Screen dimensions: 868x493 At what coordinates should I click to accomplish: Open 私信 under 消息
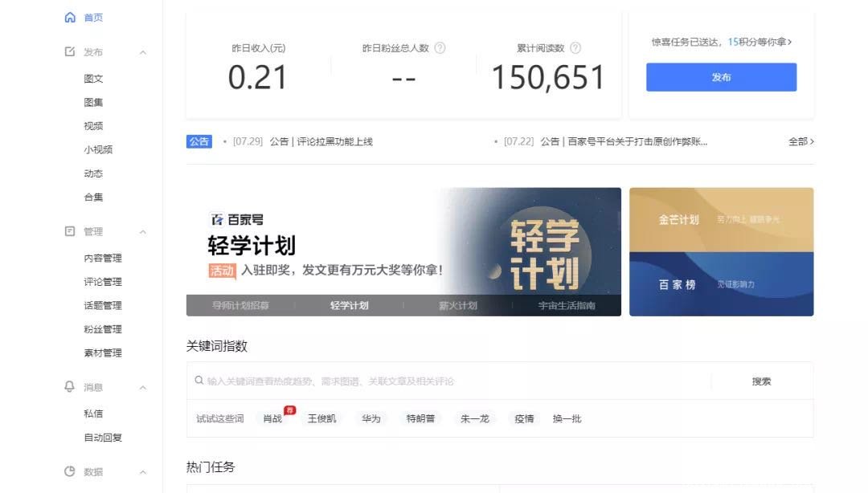93,414
